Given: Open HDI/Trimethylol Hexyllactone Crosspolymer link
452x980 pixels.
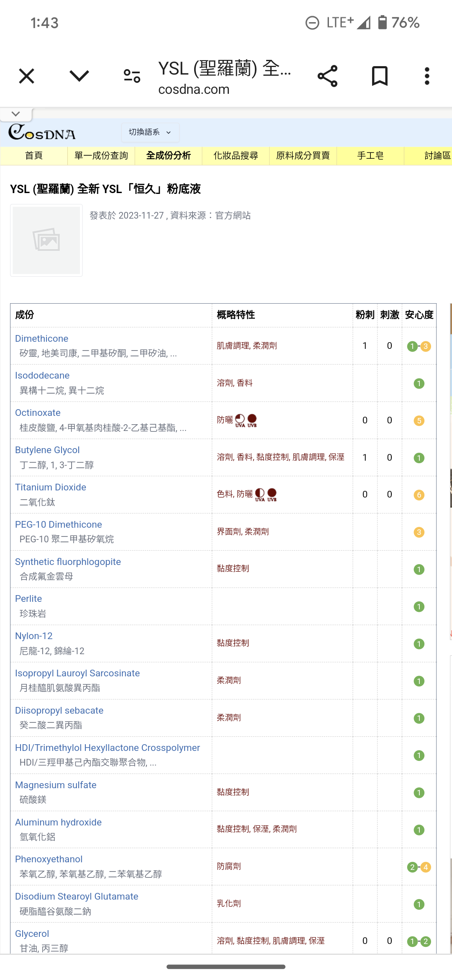Looking at the screenshot, I should pyautogui.click(x=108, y=748).
